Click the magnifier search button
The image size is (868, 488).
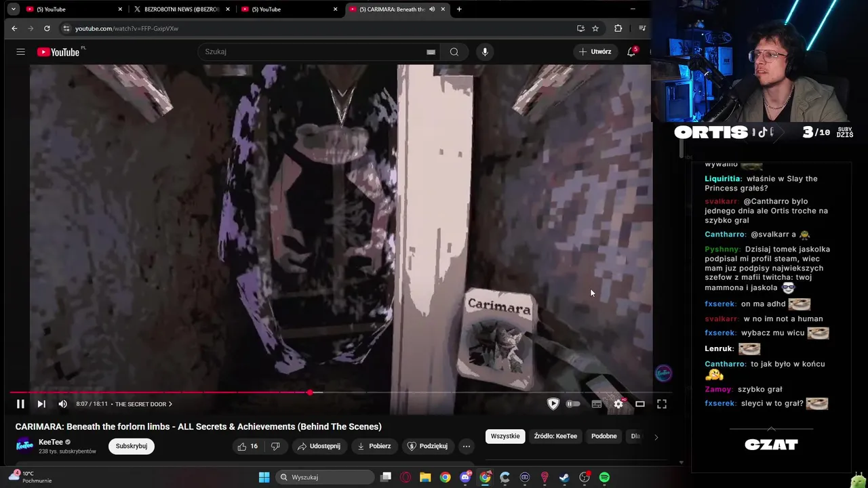(x=454, y=52)
